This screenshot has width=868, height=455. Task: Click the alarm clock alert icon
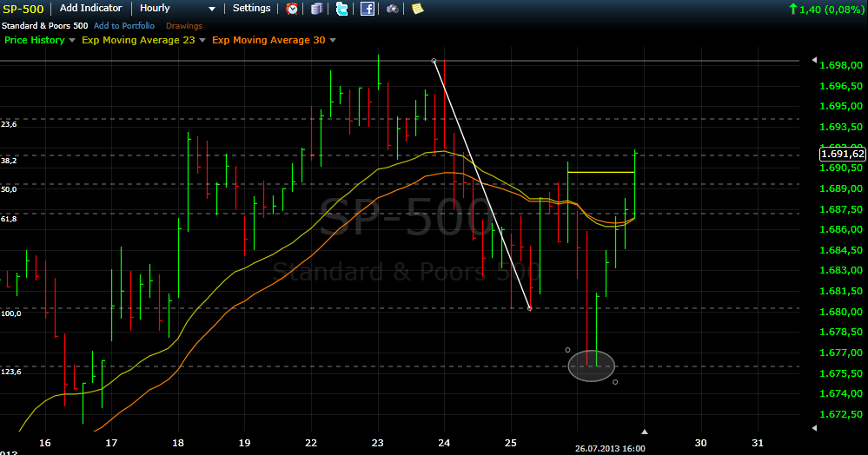(x=292, y=9)
